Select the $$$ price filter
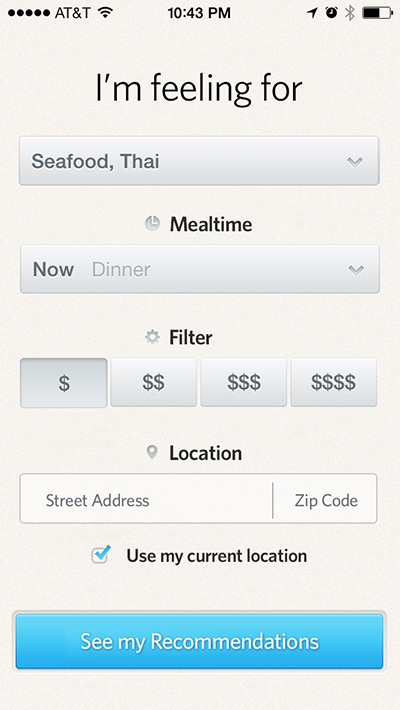Screen dimensions: 400x710 tap(244, 383)
